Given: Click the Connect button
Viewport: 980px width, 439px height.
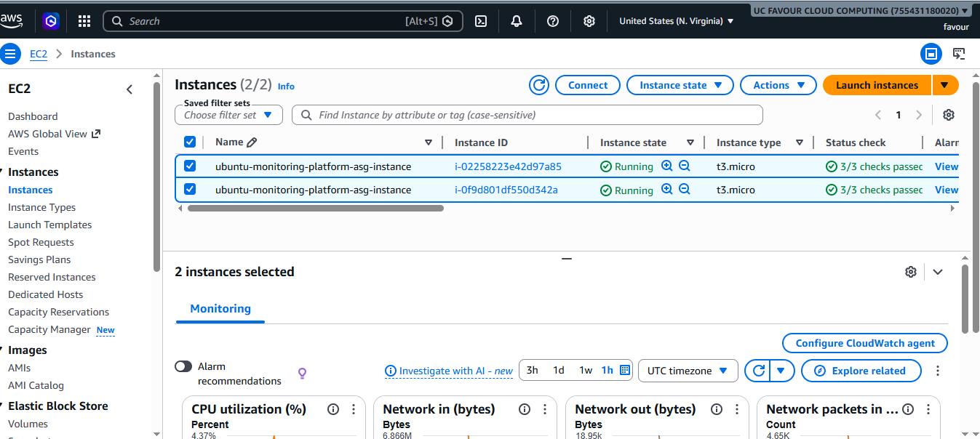Looking at the screenshot, I should tap(588, 85).
